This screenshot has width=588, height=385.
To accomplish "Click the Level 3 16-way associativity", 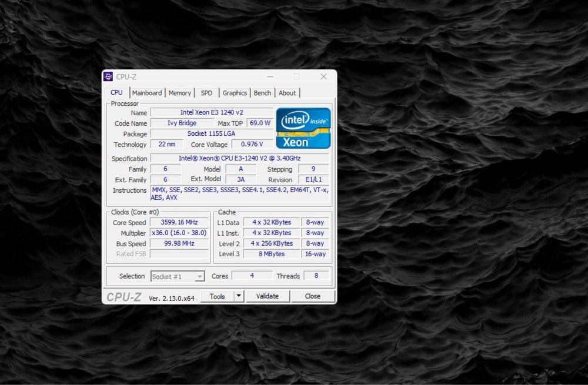I will [x=315, y=254].
